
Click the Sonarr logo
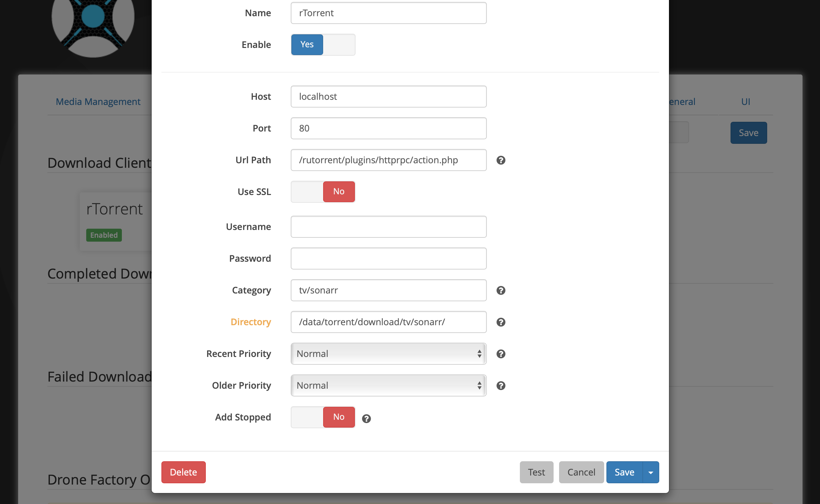[93, 20]
